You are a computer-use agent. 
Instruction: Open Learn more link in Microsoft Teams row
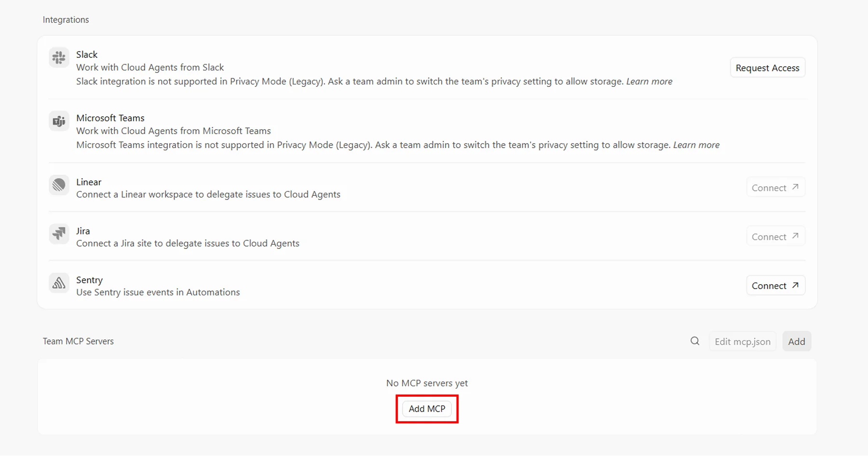tap(696, 145)
